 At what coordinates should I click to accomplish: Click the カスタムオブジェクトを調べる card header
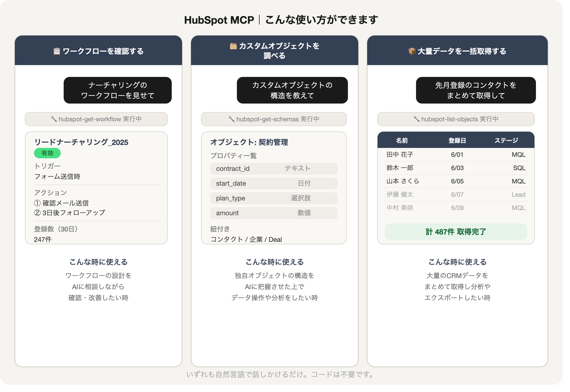(x=274, y=50)
